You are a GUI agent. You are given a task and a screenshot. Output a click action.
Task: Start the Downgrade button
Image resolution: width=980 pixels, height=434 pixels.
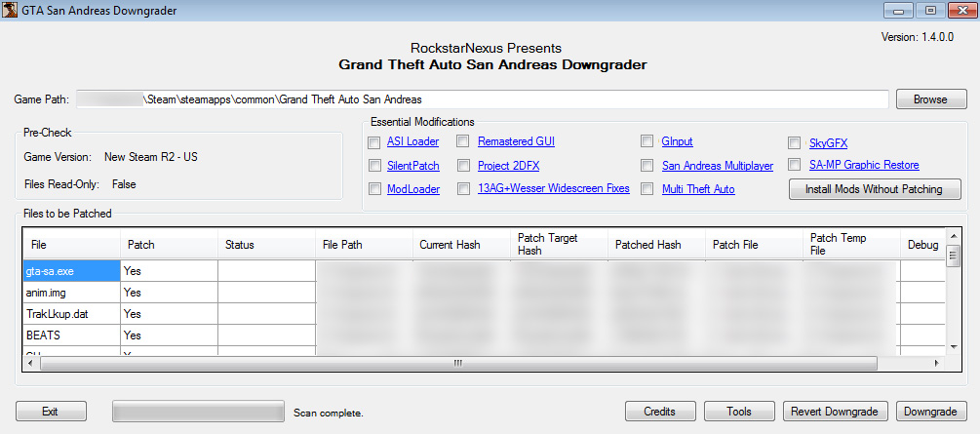pos(931,412)
